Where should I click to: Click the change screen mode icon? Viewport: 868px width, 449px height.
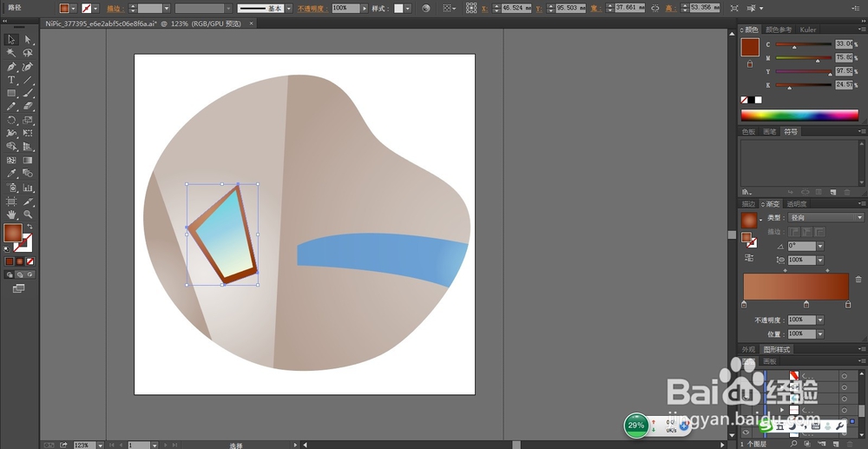pos(18,288)
